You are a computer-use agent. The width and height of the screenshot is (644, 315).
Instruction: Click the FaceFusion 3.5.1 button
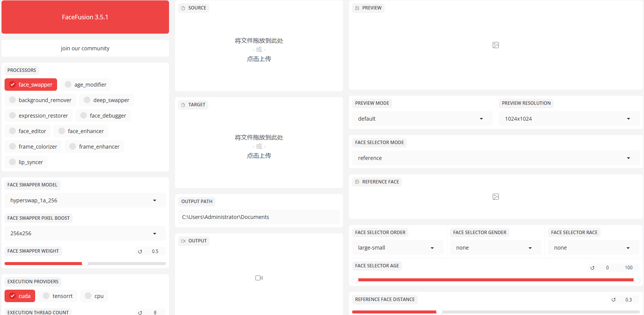point(85,17)
